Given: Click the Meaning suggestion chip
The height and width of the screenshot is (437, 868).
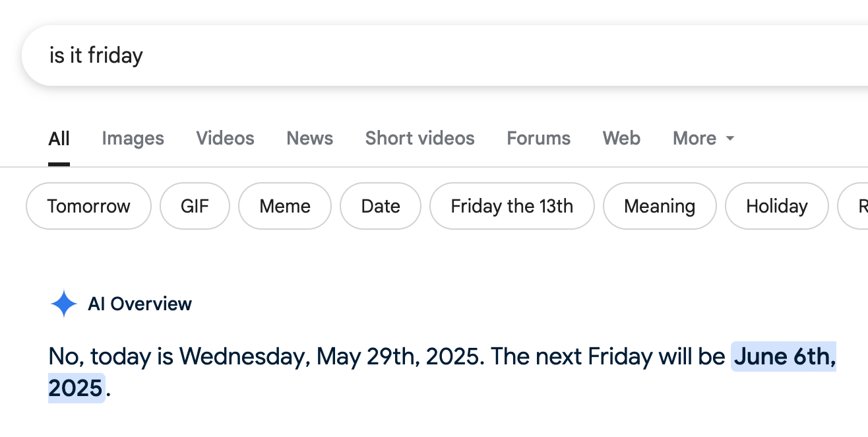Looking at the screenshot, I should click(x=659, y=206).
